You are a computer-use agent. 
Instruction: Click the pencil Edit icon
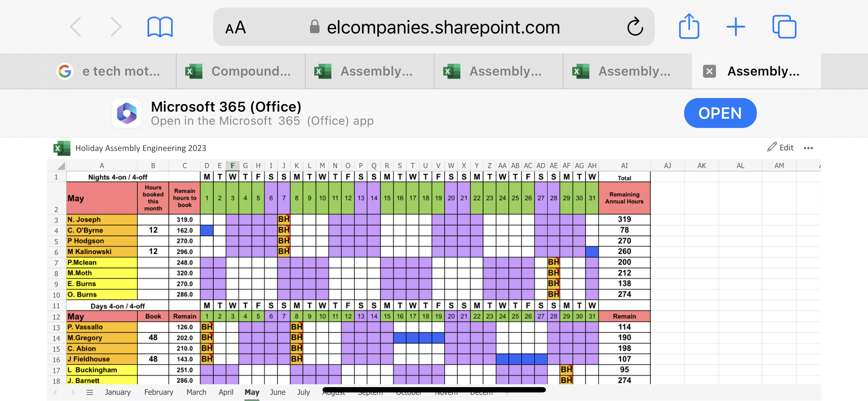(772, 147)
